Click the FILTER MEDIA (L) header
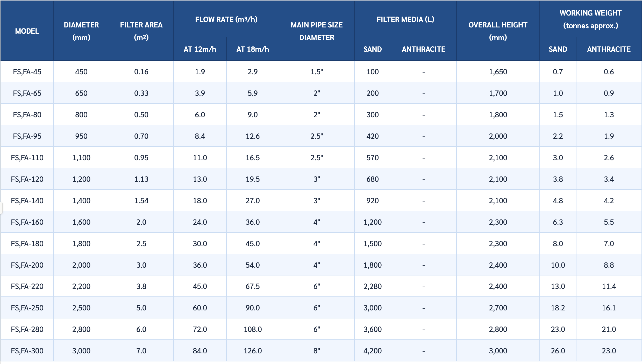 click(x=405, y=19)
